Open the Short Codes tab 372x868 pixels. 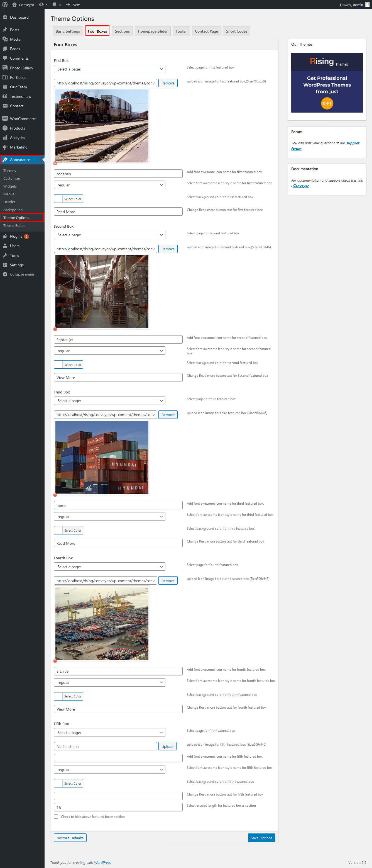coord(236,31)
